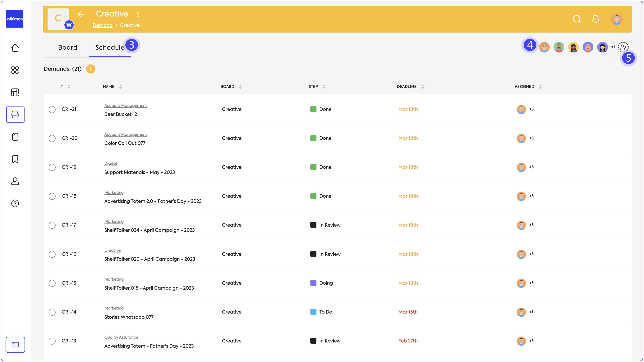Select the CRI-17 row radio button
Image resolution: width=644 pixels, height=362 pixels.
point(52,225)
